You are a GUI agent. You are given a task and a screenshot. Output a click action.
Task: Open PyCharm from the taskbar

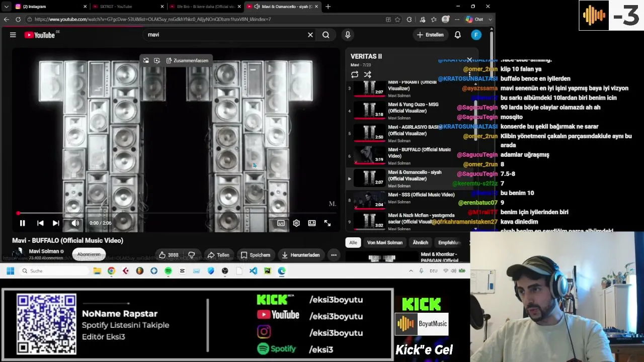point(267,271)
